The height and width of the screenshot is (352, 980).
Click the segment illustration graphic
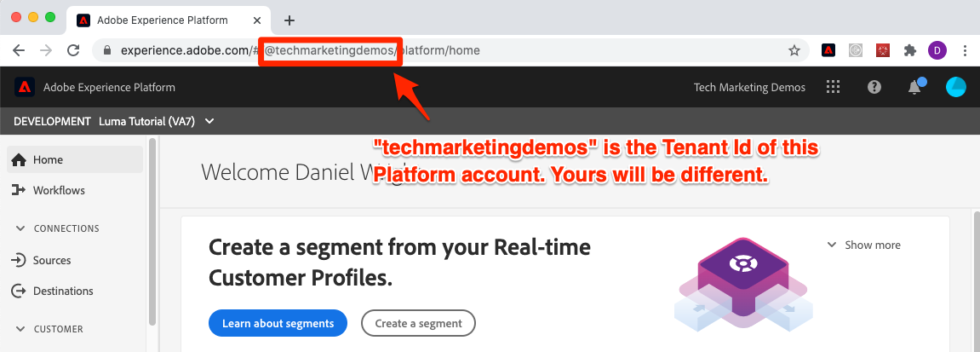tap(744, 286)
